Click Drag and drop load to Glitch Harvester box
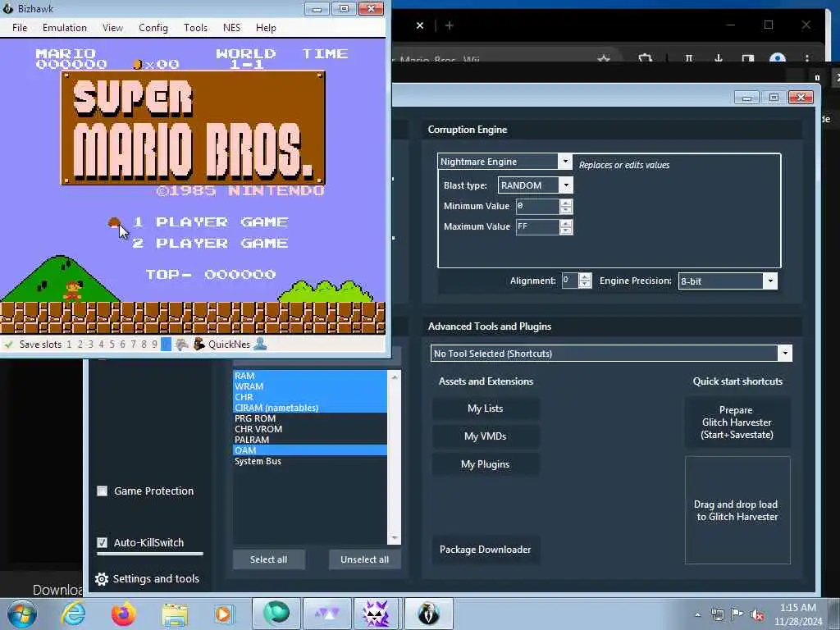This screenshot has height=630, width=840. pyautogui.click(x=737, y=510)
